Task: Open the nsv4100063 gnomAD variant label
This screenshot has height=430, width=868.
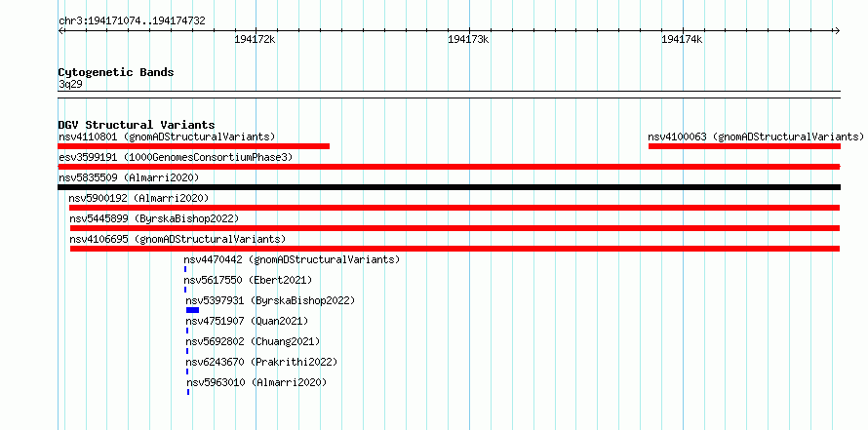Action: [756, 137]
